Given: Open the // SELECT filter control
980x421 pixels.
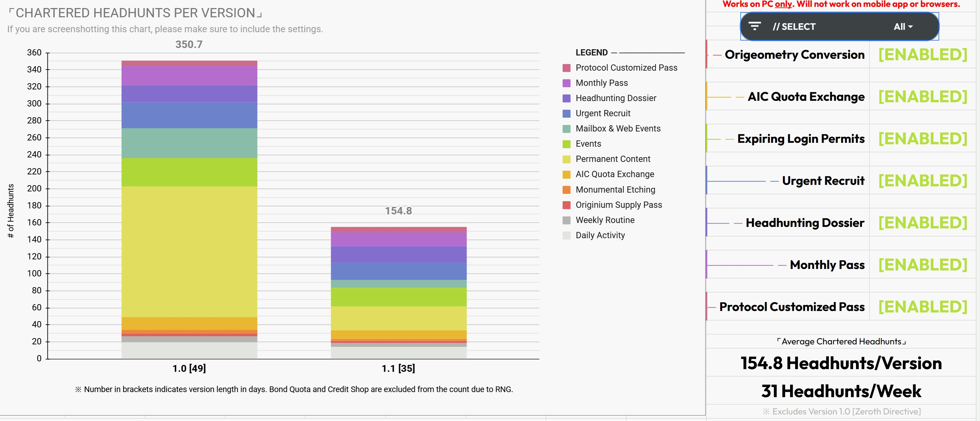Looking at the screenshot, I should pos(794,27).
